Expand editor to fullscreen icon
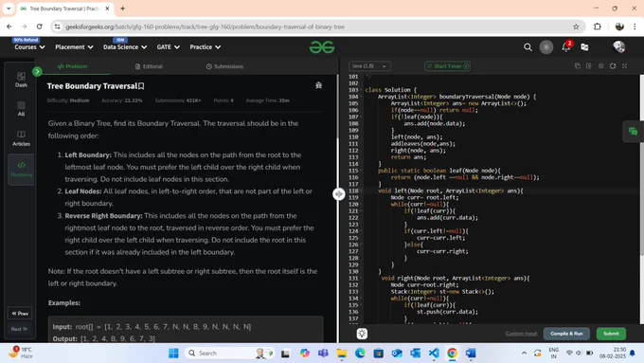 pyautogui.click(x=625, y=65)
